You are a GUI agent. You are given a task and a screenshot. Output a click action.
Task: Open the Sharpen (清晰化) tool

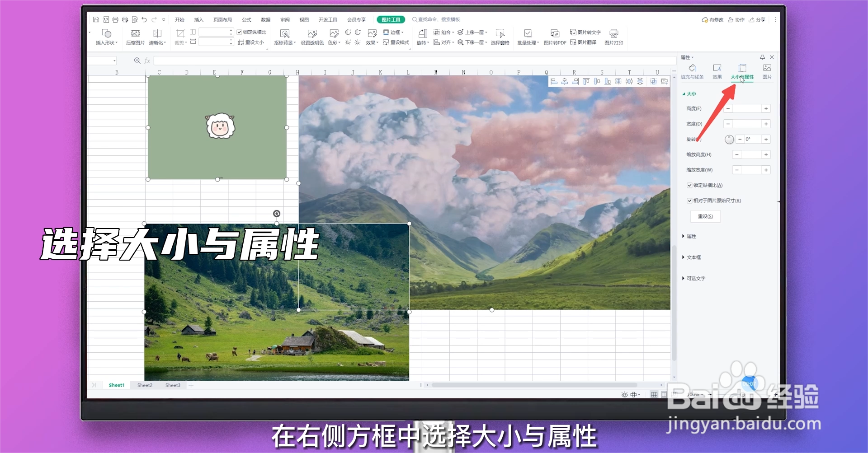[x=157, y=37]
